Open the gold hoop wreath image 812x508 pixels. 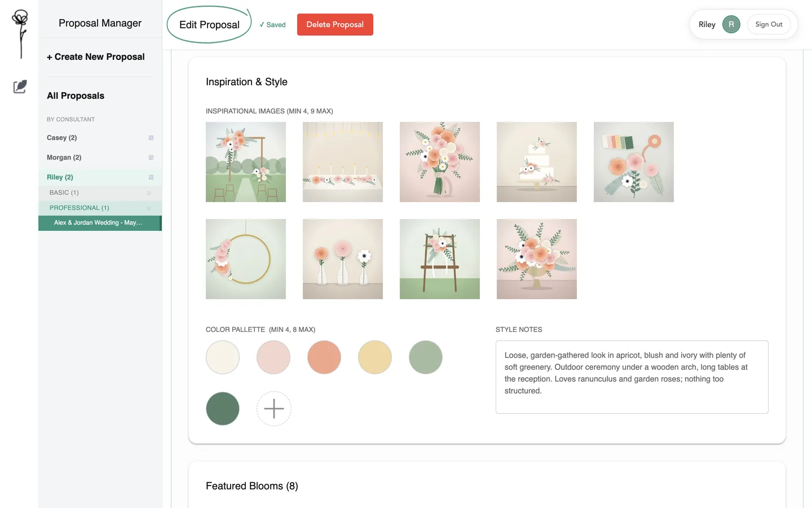coord(246,259)
